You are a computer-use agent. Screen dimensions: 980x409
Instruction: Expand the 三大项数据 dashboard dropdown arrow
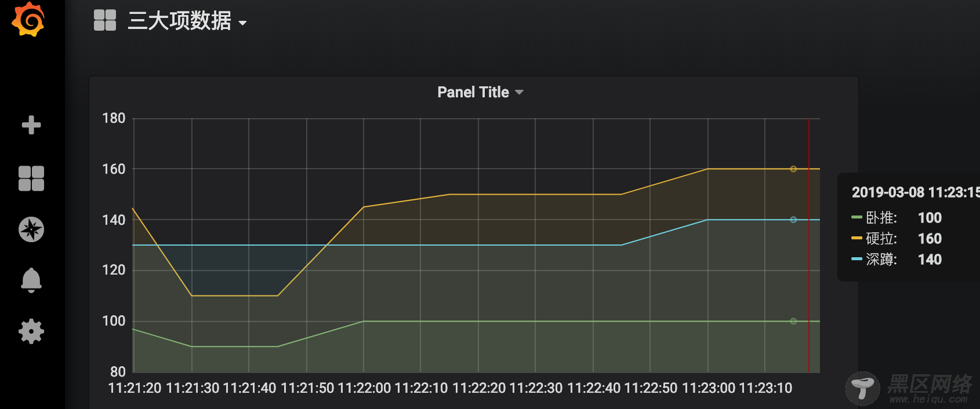(242, 23)
